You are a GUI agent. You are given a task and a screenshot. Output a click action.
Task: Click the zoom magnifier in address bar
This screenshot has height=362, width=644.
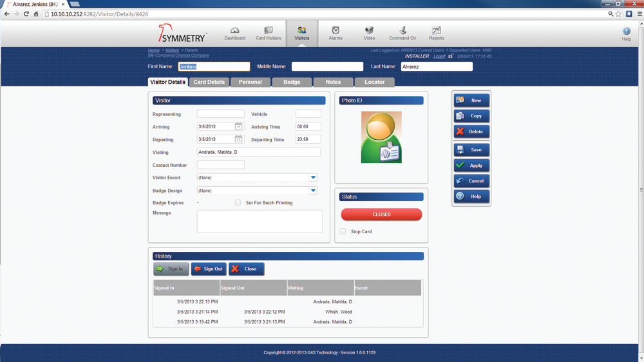611,14
